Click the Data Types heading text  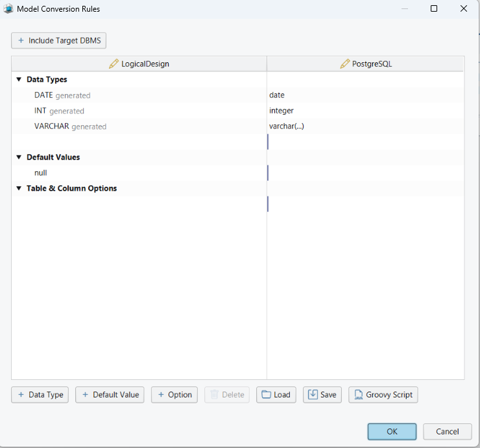[x=47, y=80]
